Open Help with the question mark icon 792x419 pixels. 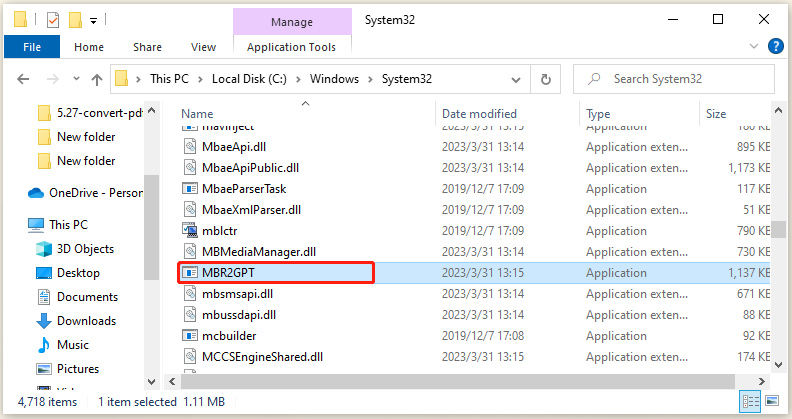tap(776, 46)
